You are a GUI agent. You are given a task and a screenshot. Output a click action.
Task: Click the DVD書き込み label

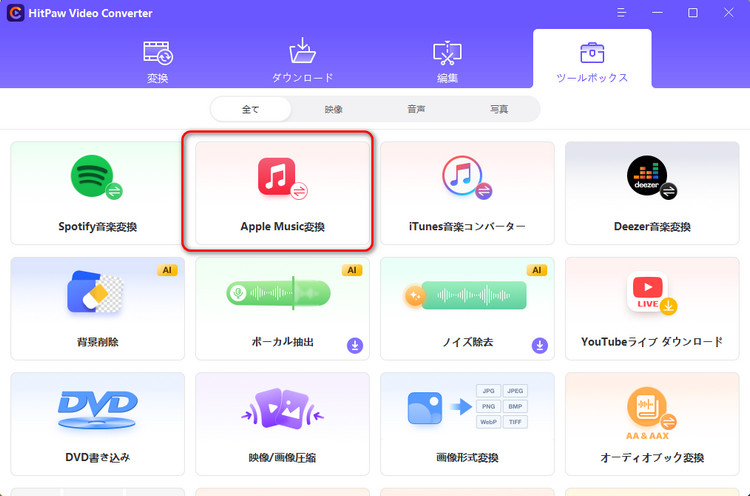click(x=98, y=457)
